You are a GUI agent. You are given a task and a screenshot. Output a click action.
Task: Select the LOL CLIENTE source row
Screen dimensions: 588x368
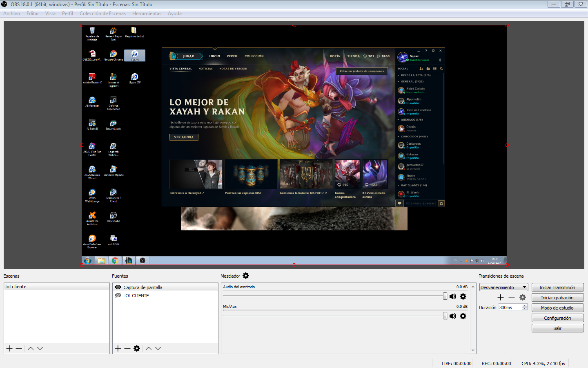click(x=165, y=296)
